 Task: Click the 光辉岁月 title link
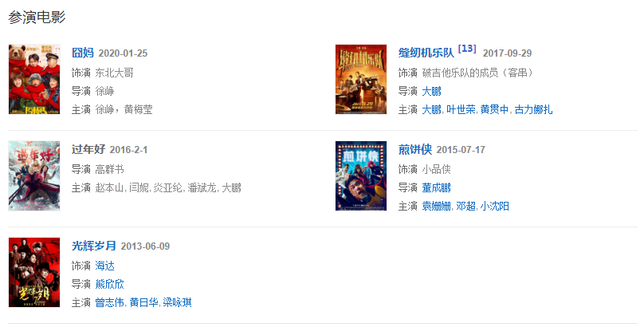94,246
